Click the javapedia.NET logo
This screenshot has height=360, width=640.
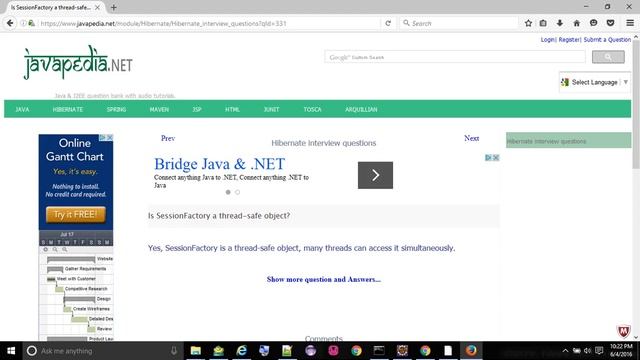[x=78, y=62]
